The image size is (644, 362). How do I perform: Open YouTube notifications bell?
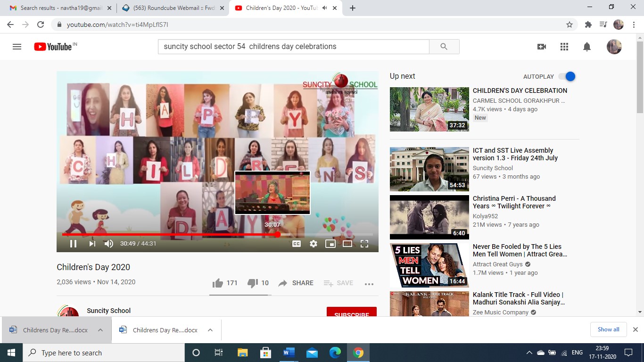[x=587, y=47]
